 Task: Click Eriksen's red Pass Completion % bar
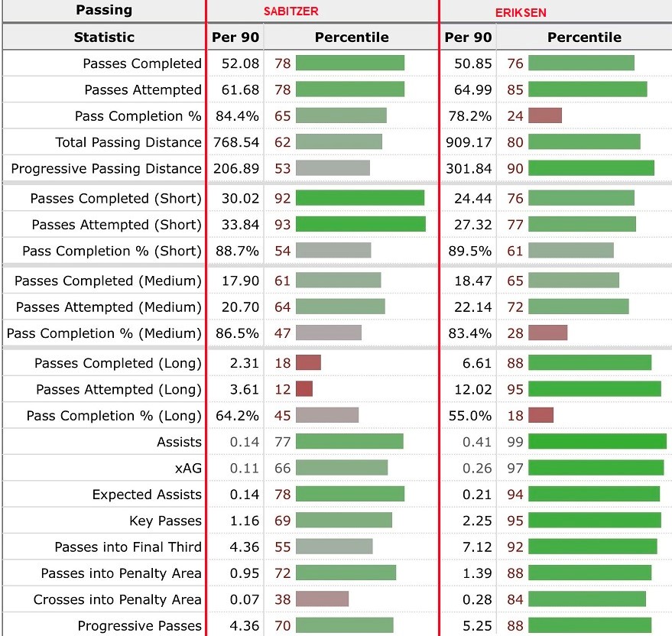[545, 115]
